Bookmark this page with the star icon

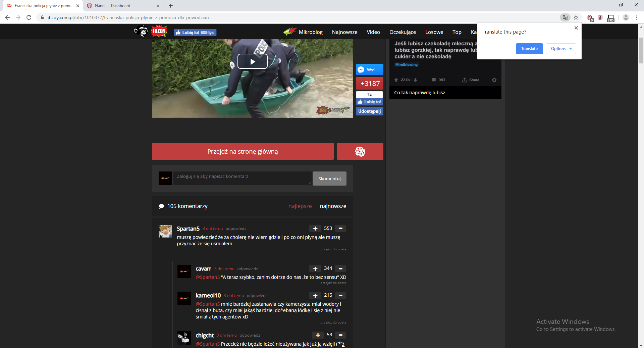tap(576, 17)
